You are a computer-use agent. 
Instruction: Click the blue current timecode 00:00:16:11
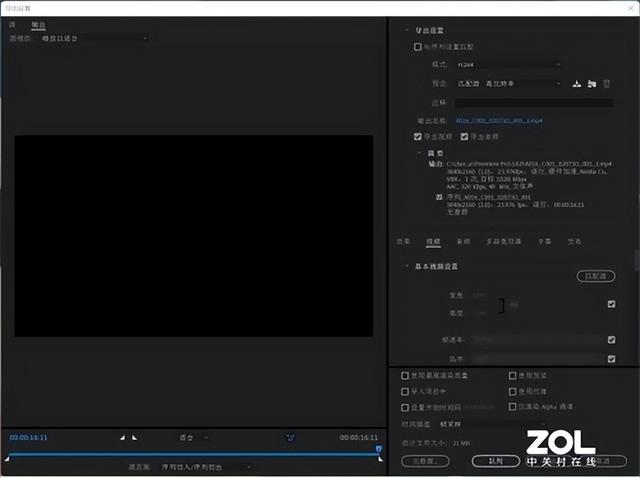[29, 438]
